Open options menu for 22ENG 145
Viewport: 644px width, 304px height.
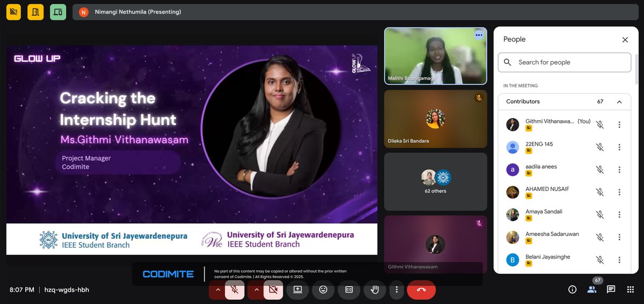(619, 147)
